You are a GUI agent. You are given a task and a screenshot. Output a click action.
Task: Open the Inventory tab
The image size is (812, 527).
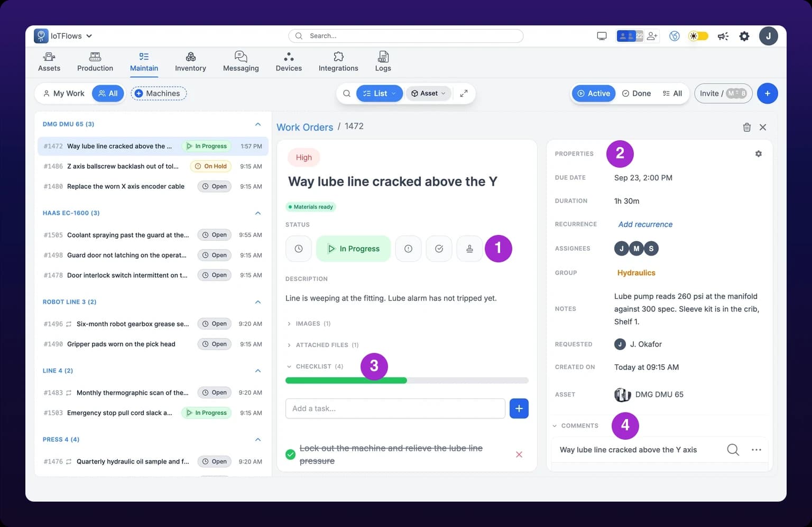click(190, 62)
